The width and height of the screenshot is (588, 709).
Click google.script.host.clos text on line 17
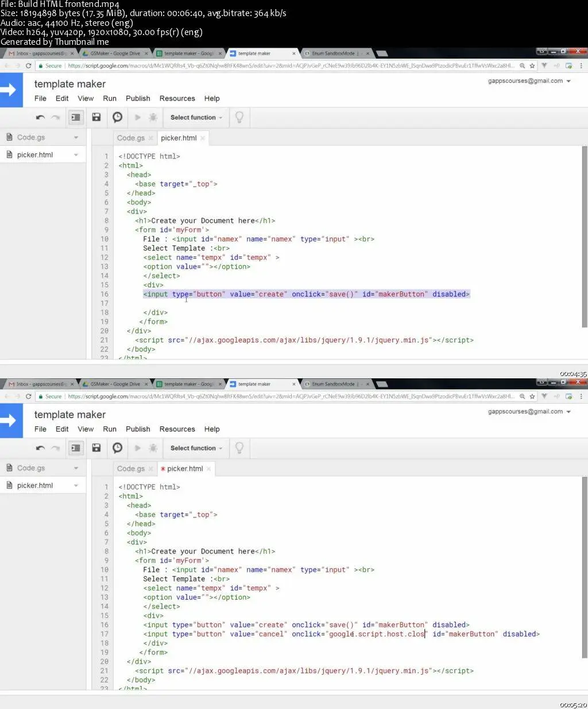pos(377,634)
